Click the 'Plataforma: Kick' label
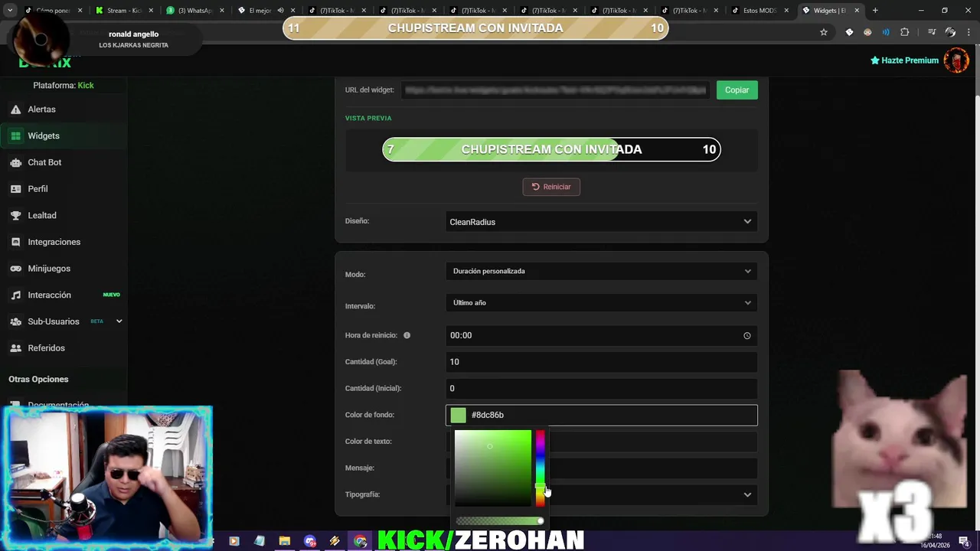Image resolution: width=980 pixels, height=551 pixels. [64, 86]
